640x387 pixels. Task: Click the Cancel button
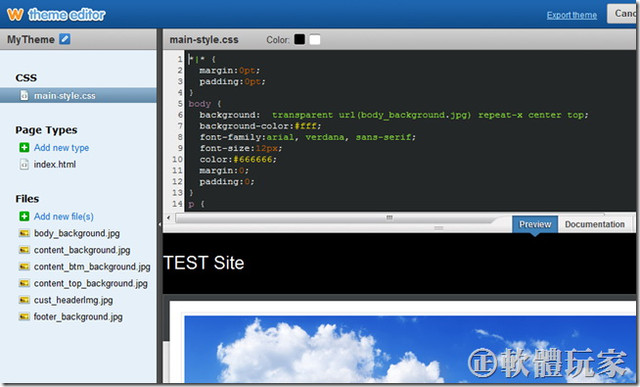(x=623, y=13)
